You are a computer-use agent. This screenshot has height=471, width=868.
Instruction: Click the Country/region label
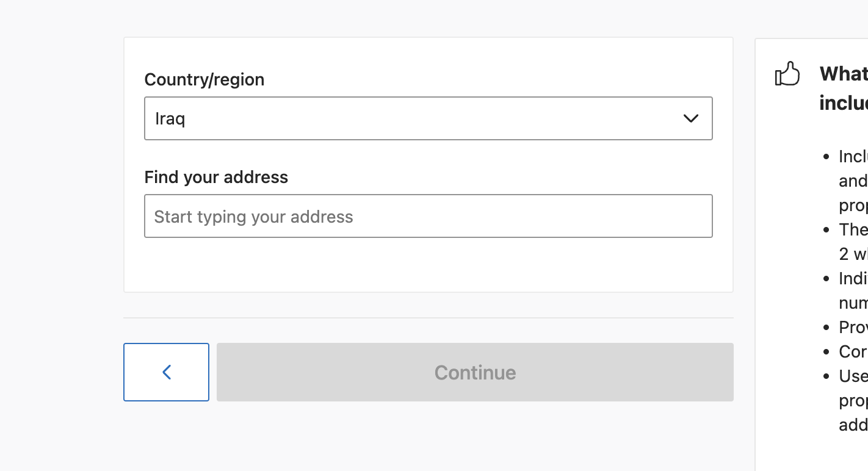(x=204, y=79)
